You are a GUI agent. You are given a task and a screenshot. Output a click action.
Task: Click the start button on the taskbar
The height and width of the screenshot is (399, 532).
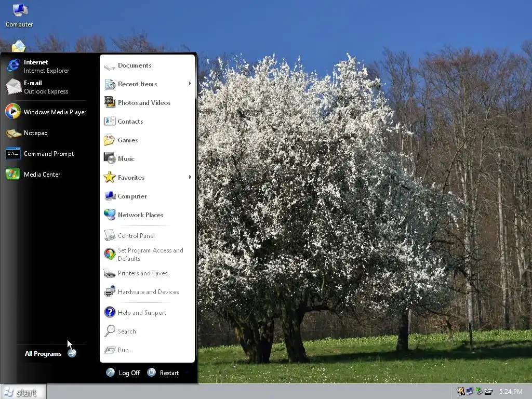pos(23,392)
